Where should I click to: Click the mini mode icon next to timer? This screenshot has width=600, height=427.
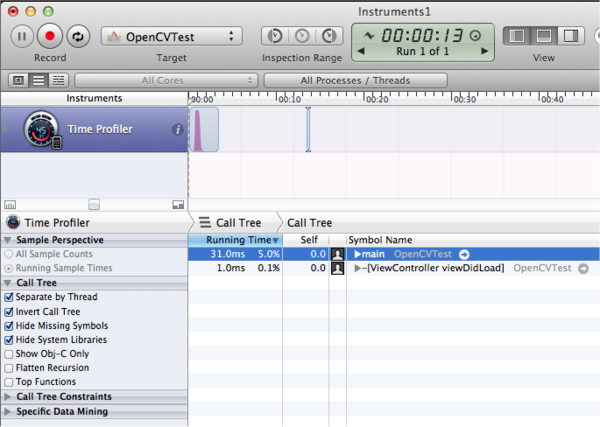tap(475, 36)
